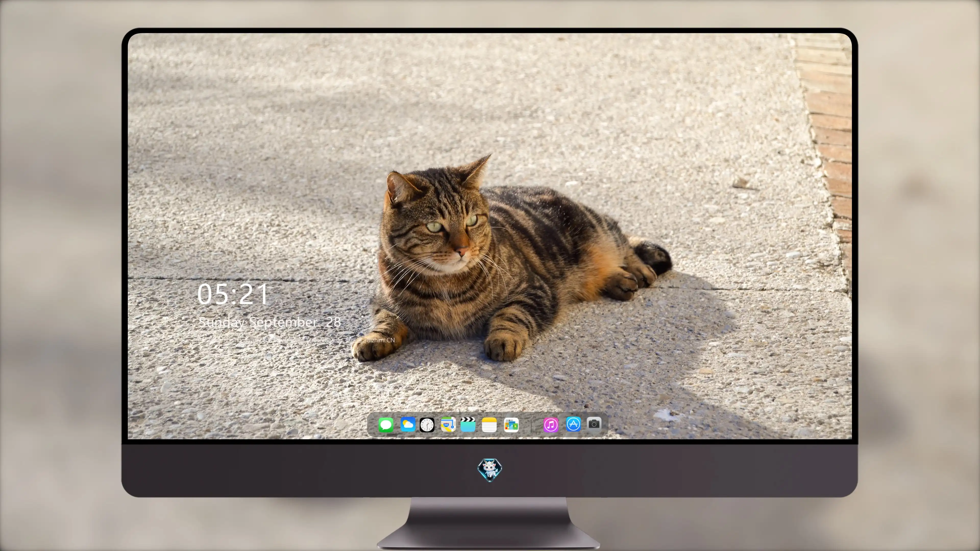This screenshot has height=551, width=980.
Task: Click the 05:21 clock display
Action: coord(232,294)
